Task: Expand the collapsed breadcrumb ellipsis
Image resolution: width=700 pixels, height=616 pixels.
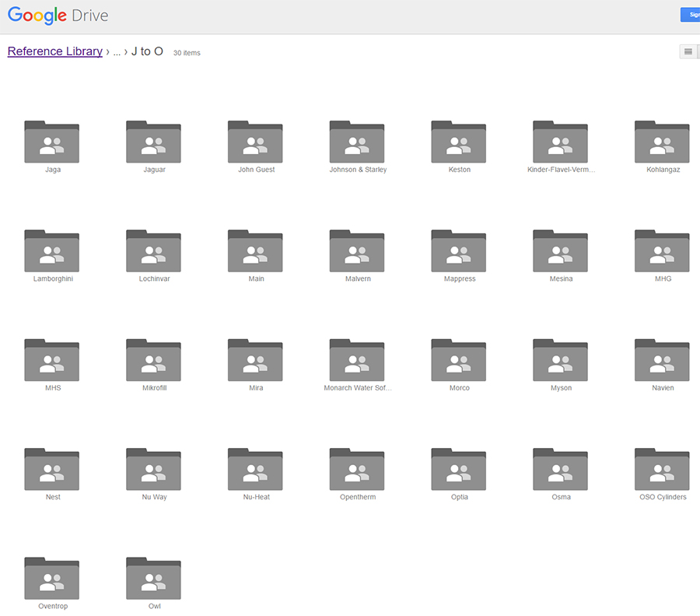Action: [117, 52]
